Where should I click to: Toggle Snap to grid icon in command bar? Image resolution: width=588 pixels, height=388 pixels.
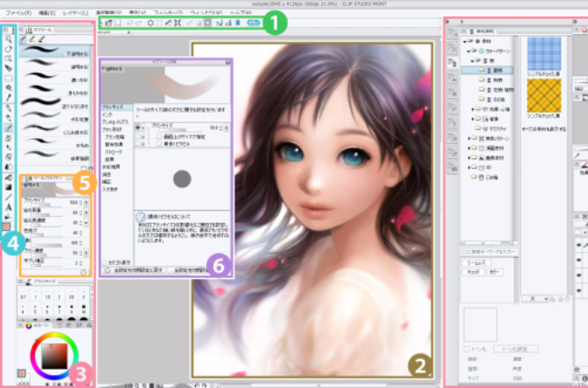(238, 23)
